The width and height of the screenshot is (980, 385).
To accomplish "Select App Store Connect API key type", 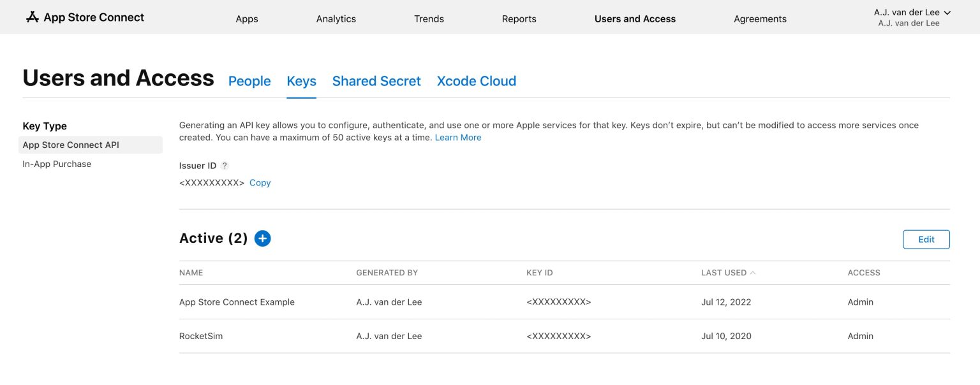I will (x=71, y=145).
